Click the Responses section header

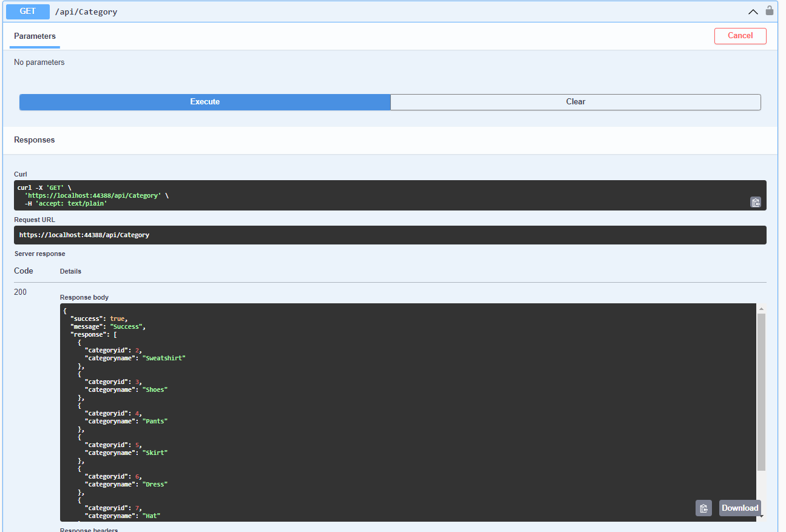(34, 140)
